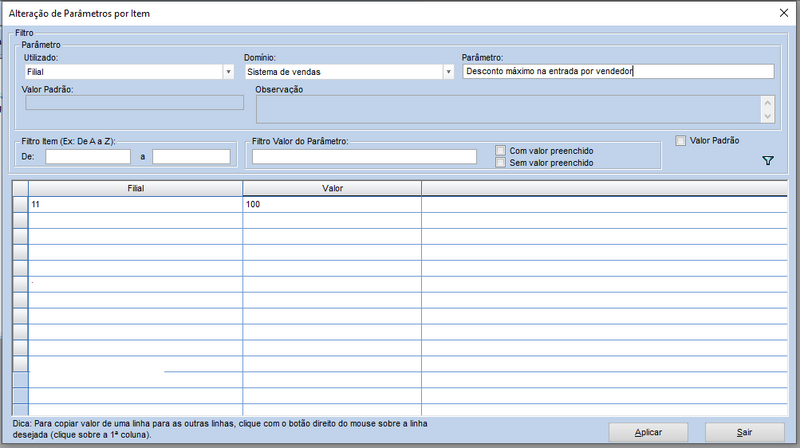
Task: Click the Valor Padrão input field
Action: pyautogui.click(x=135, y=103)
